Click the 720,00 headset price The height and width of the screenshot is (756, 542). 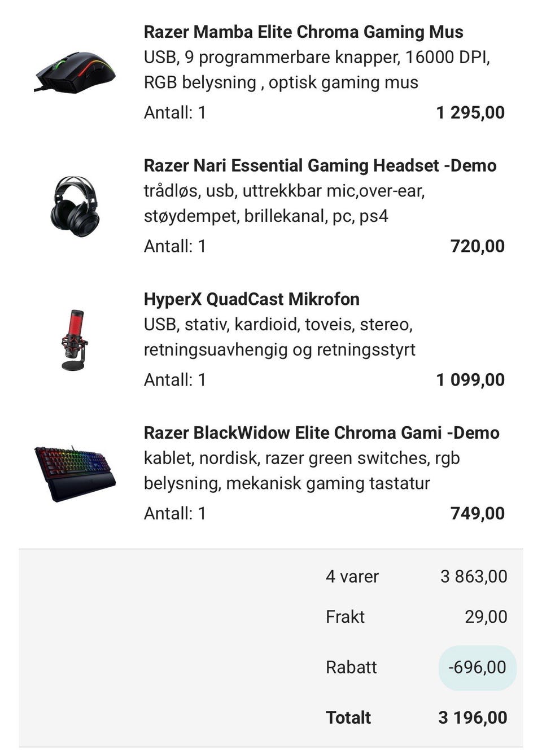(x=477, y=246)
